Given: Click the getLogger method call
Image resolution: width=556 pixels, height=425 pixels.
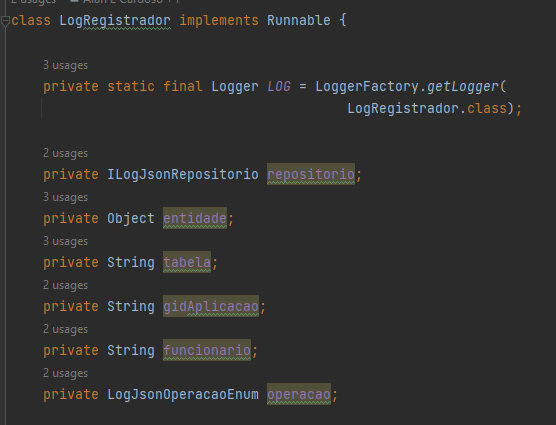Looking at the screenshot, I should (x=463, y=87).
